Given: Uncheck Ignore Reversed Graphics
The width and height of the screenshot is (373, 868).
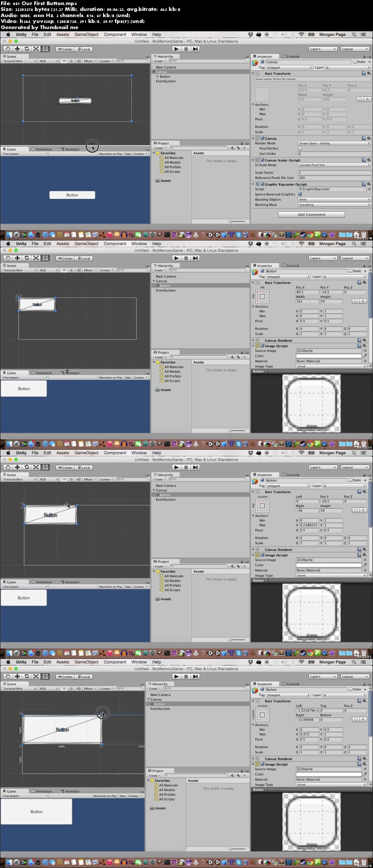Looking at the screenshot, I should [300, 194].
